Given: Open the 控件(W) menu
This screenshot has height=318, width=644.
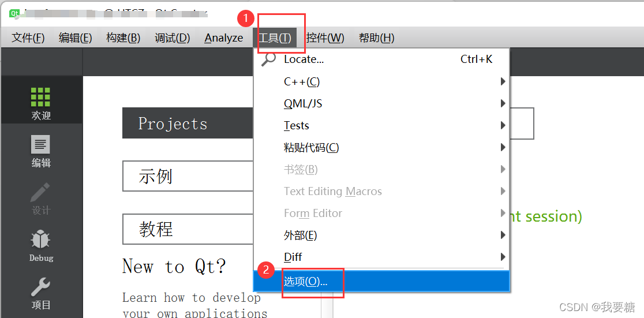Looking at the screenshot, I should click(x=325, y=38).
